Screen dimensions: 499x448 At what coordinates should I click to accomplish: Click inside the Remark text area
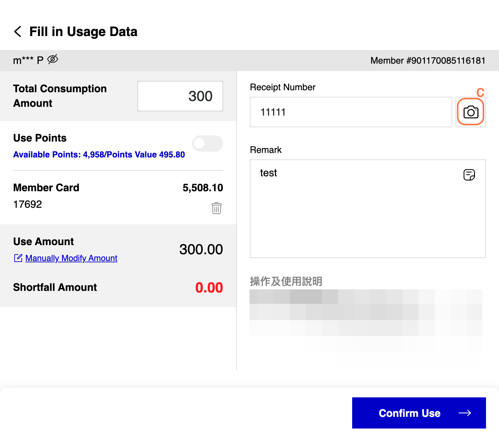[368, 209]
